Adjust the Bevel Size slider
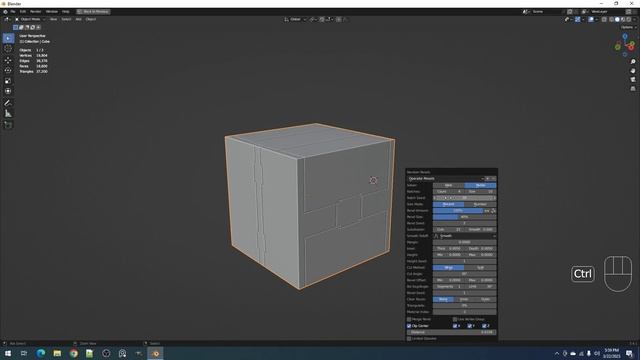The width and height of the screenshot is (640, 360). (x=464, y=217)
